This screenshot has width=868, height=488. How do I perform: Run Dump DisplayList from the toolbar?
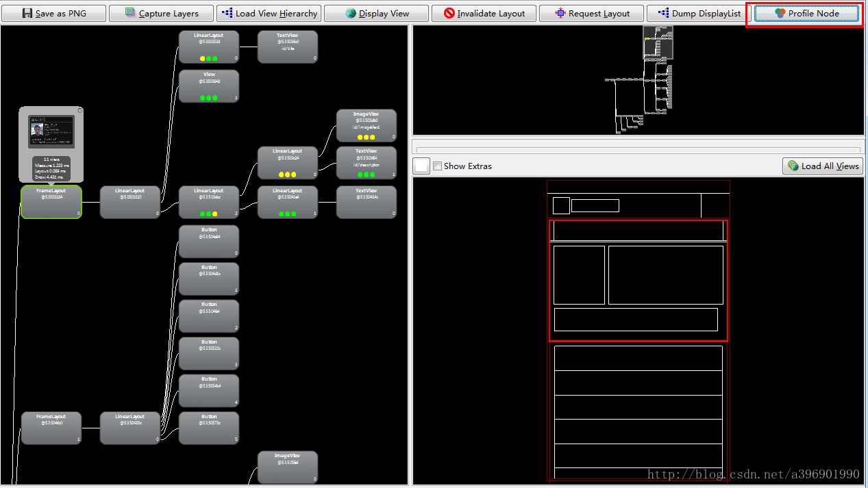699,13
